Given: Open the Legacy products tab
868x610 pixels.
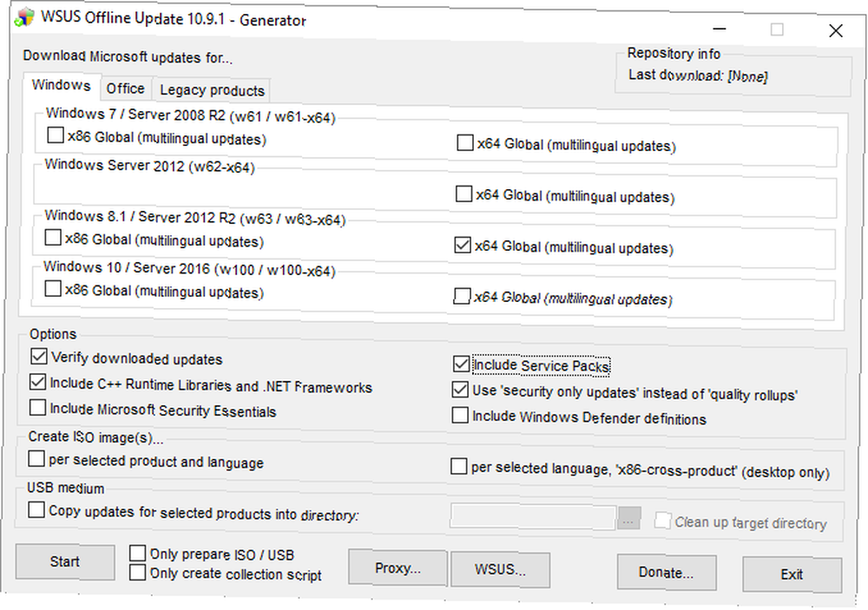Looking at the screenshot, I should [x=212, y=90].
